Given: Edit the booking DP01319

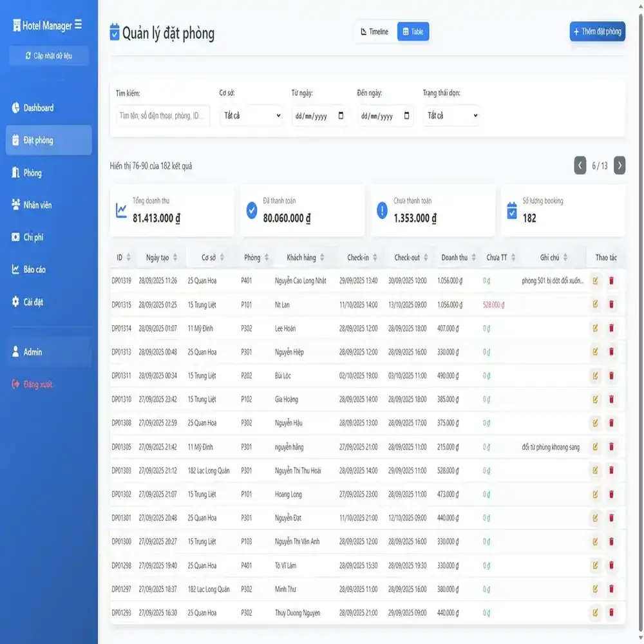Looking at the screenshot, I should tap(596, 280).
